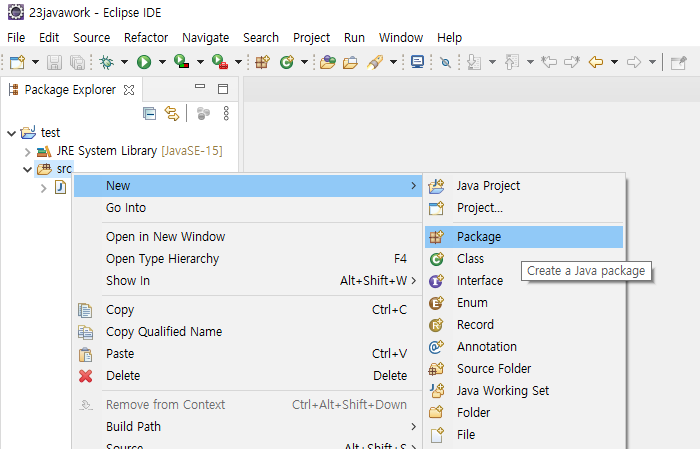This screenshot has width=700, height=449.
Task: Maximize the Package Explorer panel
Action: [x=223, y=89]
